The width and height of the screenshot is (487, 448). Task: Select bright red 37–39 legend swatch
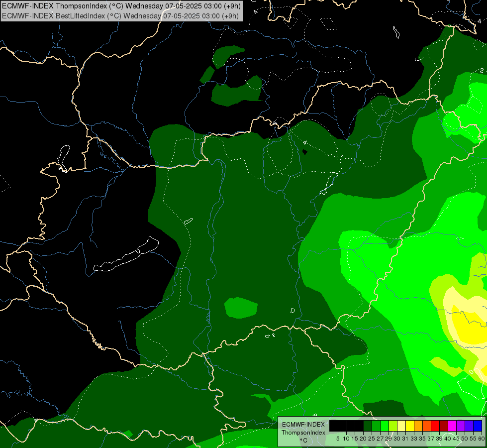click(435, 426)
